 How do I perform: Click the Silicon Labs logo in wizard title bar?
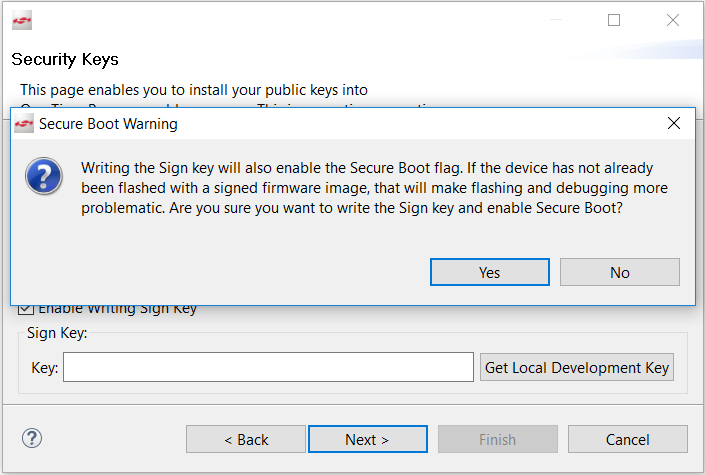pos(22,21)
